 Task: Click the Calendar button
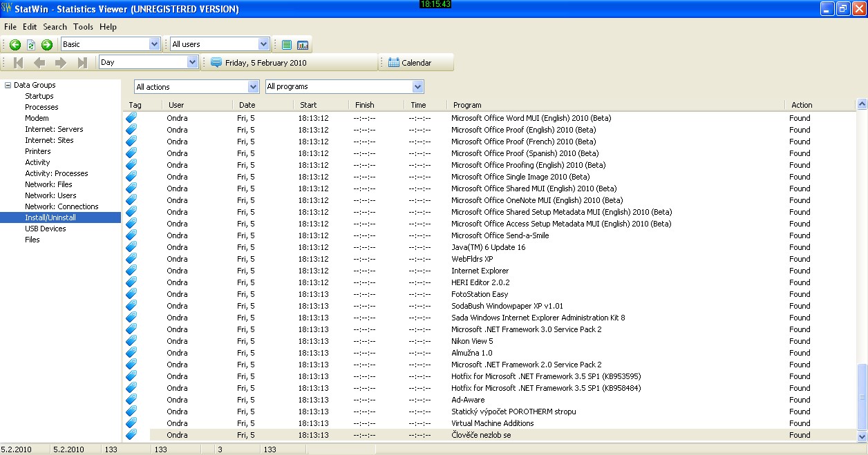411,63
